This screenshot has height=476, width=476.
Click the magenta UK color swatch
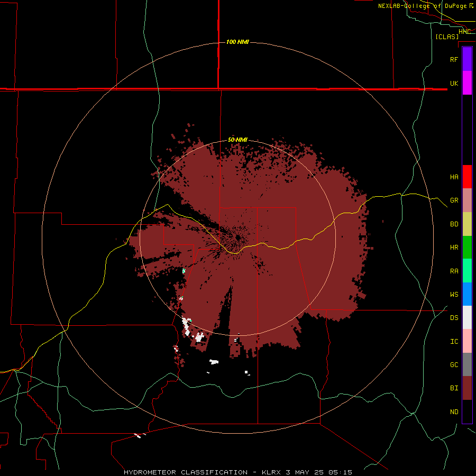click(x=467, y=83)
